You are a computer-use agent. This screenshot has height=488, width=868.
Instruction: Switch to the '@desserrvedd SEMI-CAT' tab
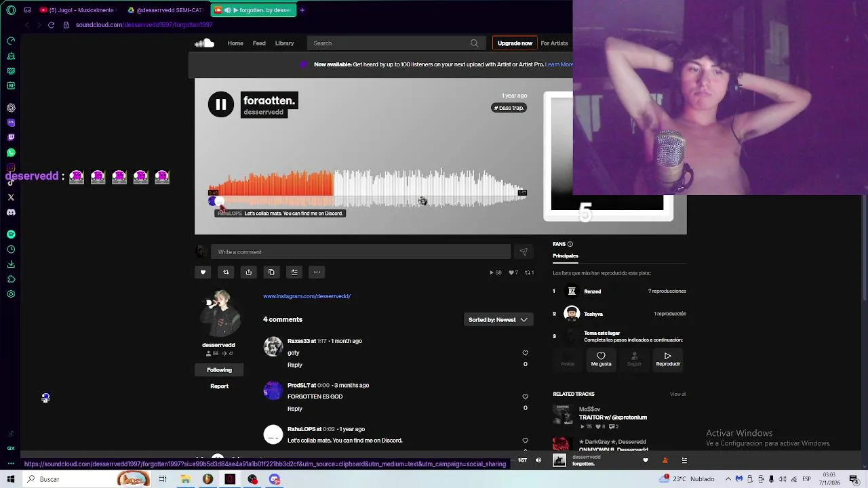[166, 10]
